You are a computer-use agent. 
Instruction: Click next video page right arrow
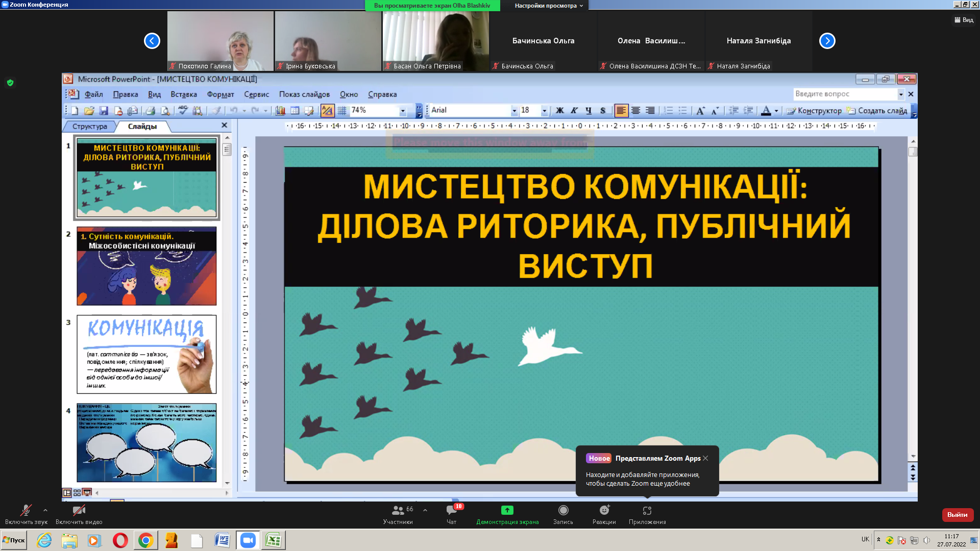[x=827, y=41]
